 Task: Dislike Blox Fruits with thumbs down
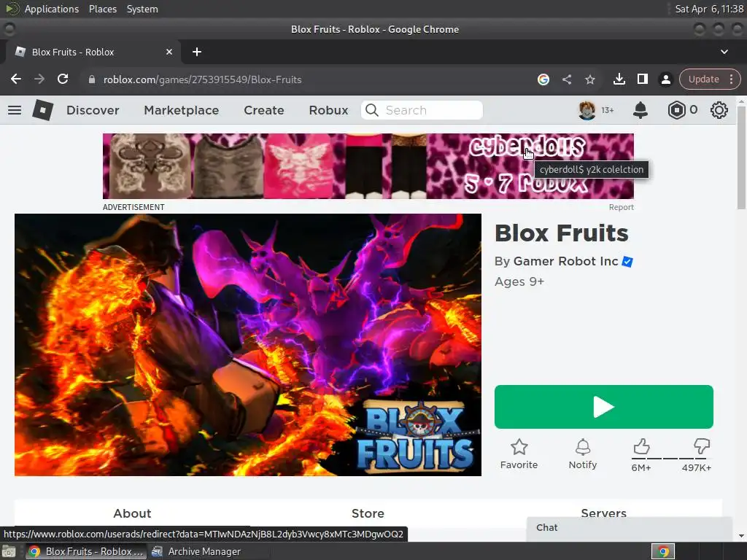point(701,446)
